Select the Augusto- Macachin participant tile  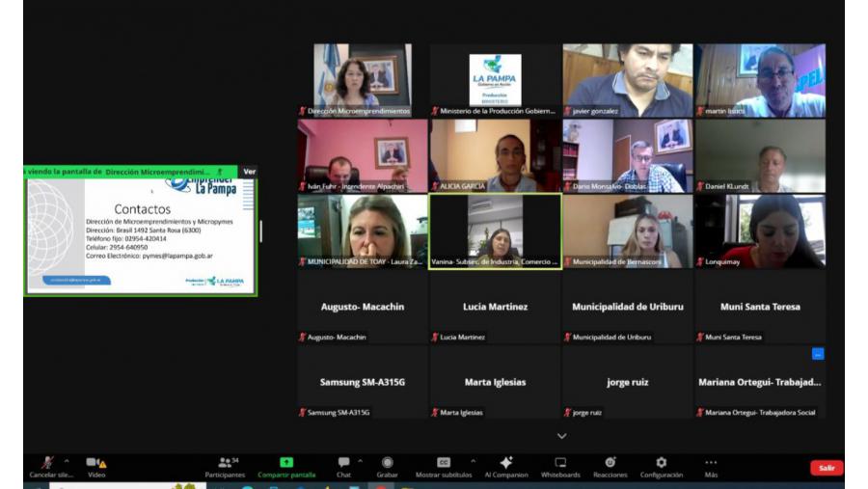362,307
